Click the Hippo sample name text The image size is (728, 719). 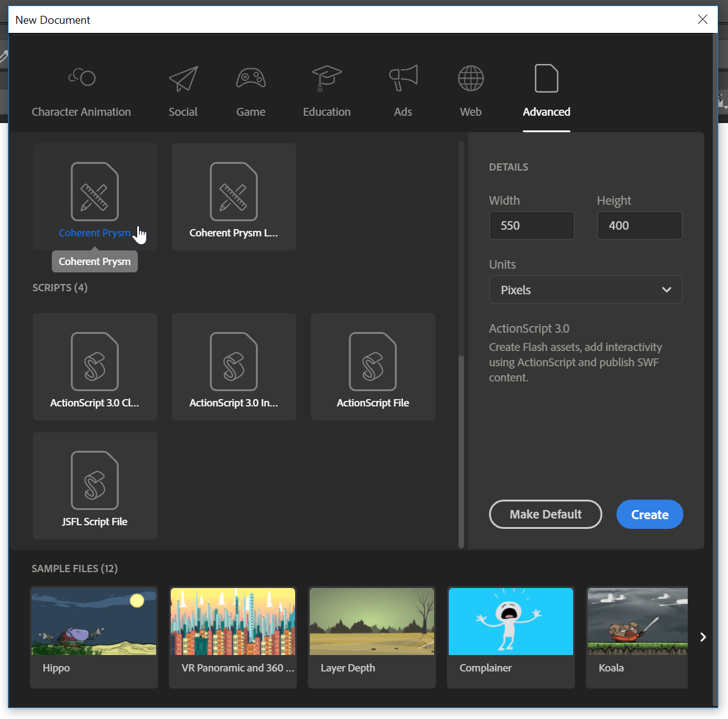click(56, 668)
